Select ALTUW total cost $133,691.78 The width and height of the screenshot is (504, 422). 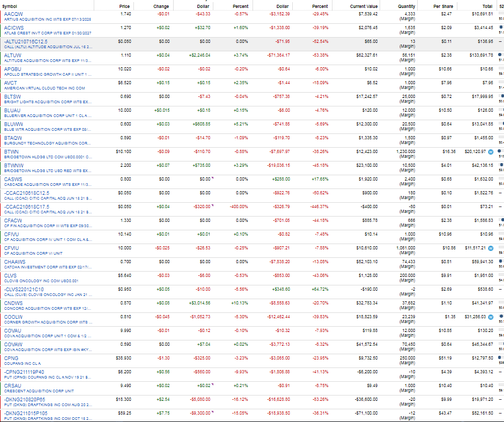[x=481, y=55]
